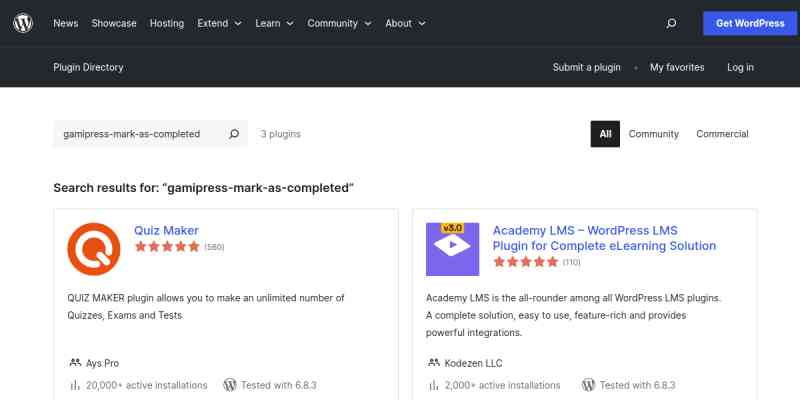Open the News page

pyautogui.click(x=66, y=23)
